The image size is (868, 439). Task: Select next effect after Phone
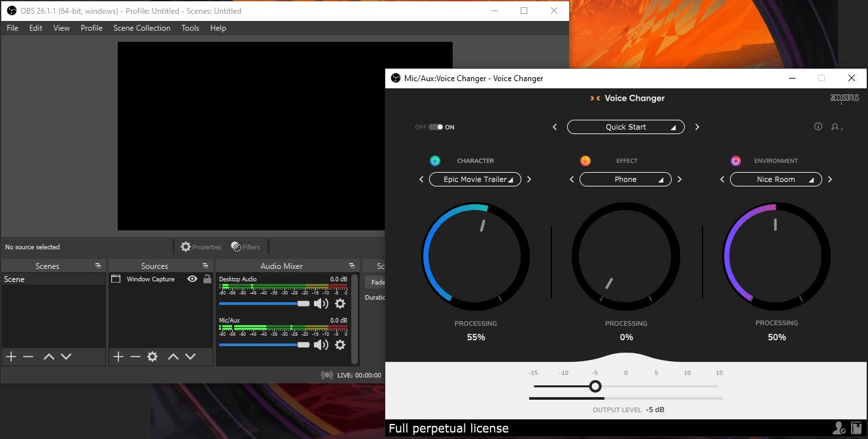[x=680, y=179]
